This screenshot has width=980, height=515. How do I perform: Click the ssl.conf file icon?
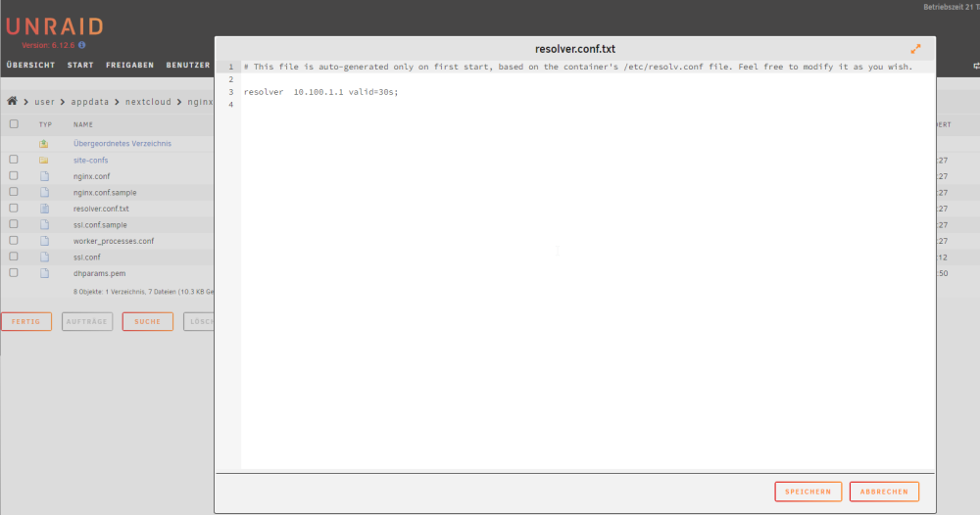pos(44,257)
